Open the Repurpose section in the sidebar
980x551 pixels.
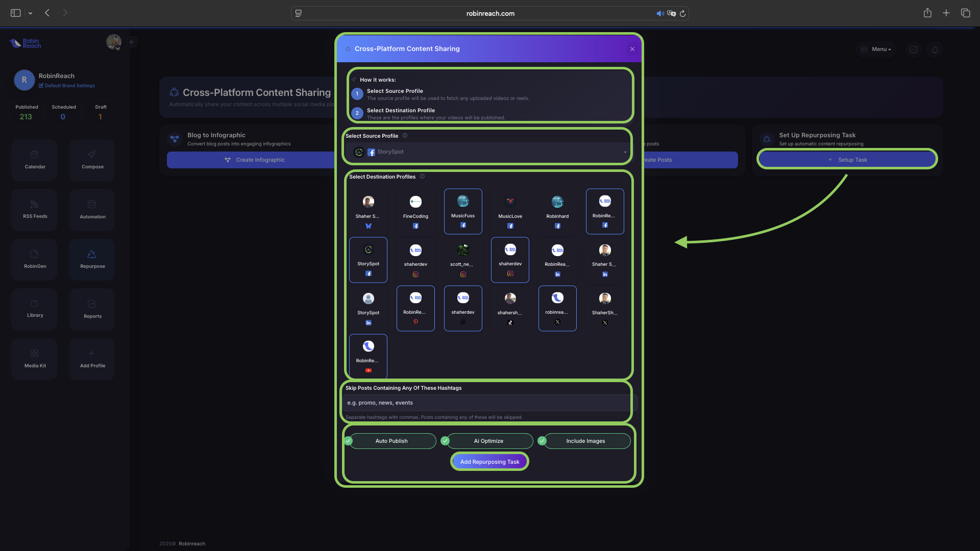(x=92, y=259)
